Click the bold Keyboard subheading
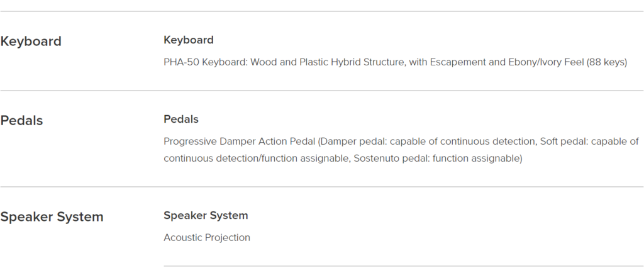Screen dimensions: 644x280 (189, 40)
